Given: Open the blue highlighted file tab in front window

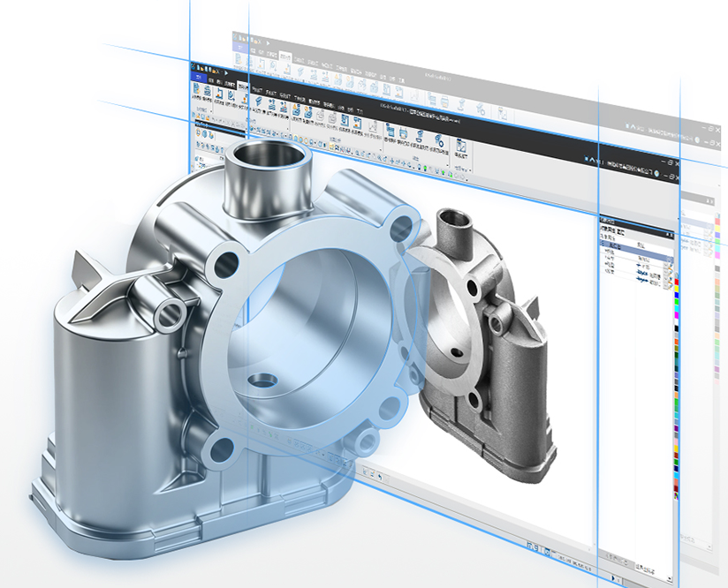Looking at the screenshot, I should pos(199,77).
